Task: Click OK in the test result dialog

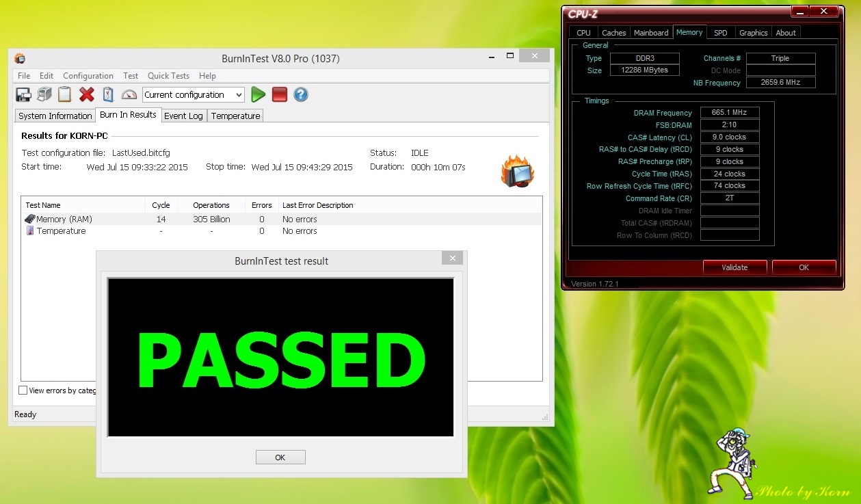Action: pyautogui.click(x=280, y=457)
